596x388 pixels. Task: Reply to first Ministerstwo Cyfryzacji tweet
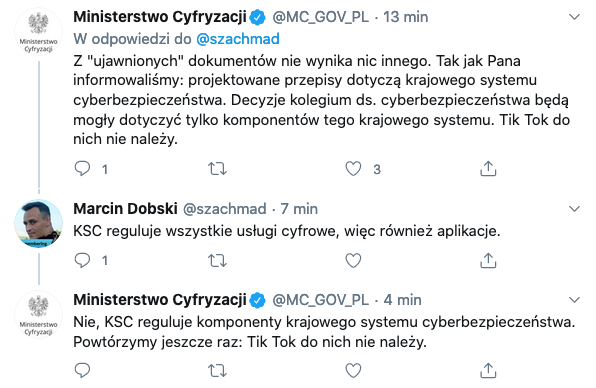(82, 168)
